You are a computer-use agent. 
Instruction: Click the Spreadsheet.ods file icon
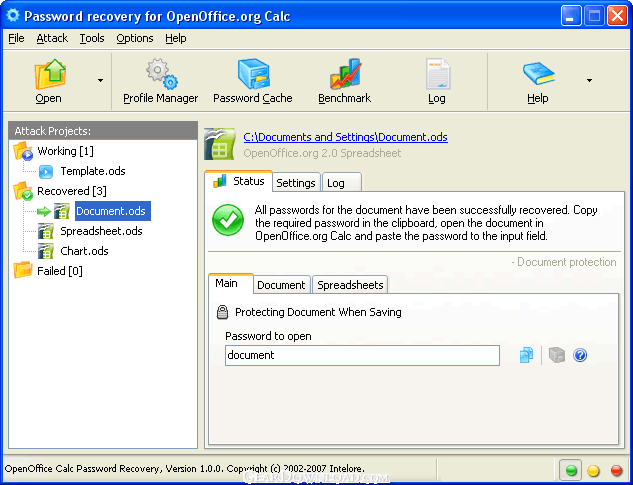46,231
